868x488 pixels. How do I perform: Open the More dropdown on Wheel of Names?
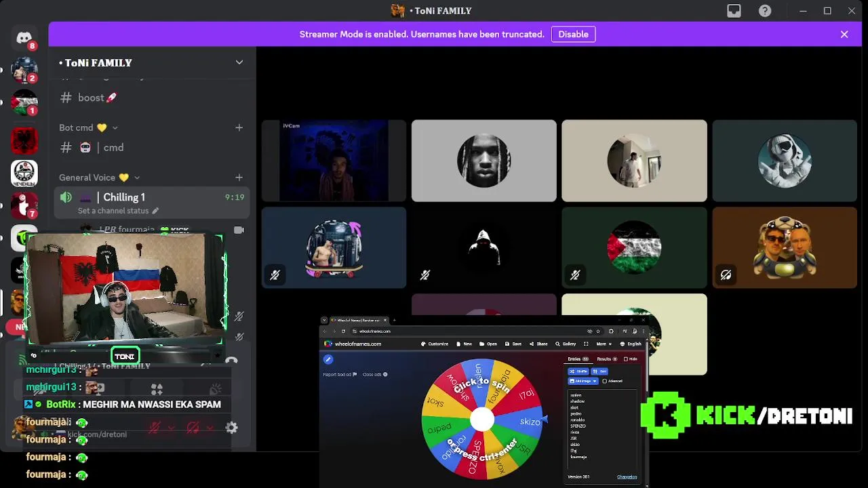[604, 344]
